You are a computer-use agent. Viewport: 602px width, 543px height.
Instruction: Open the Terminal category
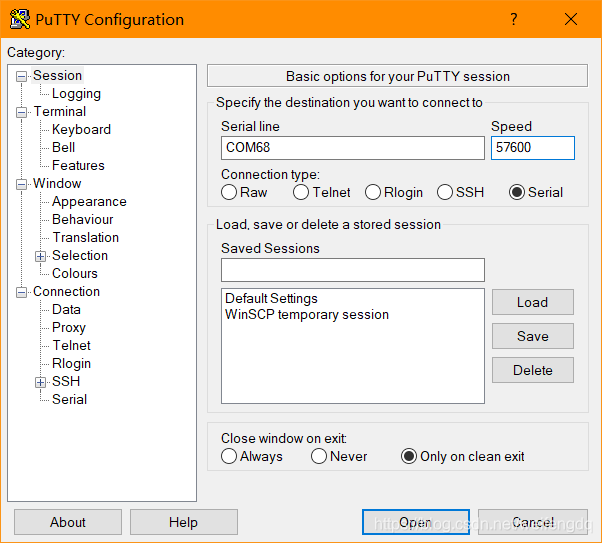pos(60,111)
